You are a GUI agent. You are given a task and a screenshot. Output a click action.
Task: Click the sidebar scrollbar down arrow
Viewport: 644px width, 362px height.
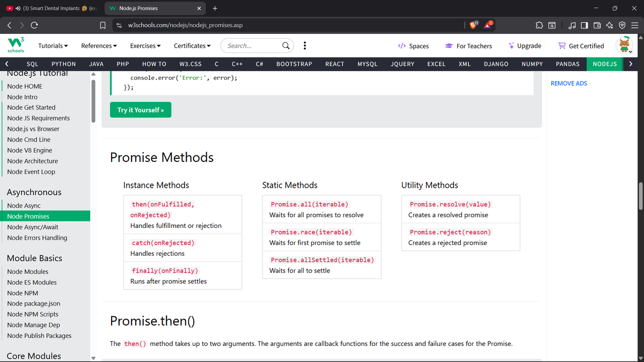94,358
